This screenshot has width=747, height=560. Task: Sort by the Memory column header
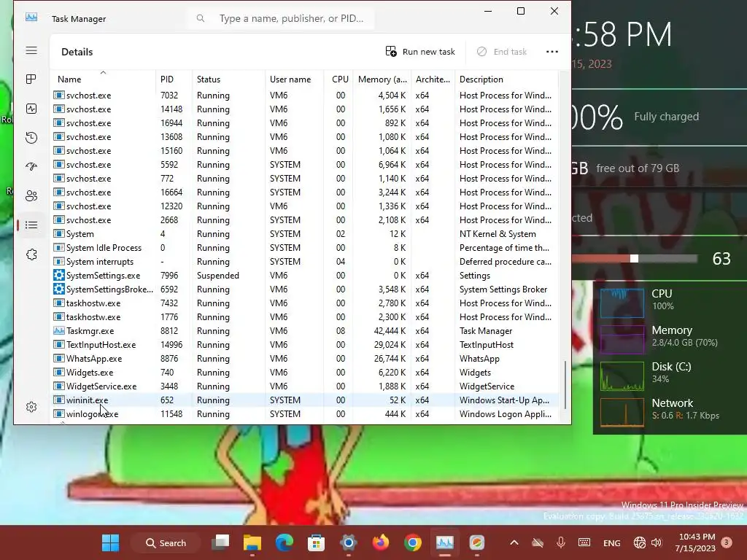point(382,79)
